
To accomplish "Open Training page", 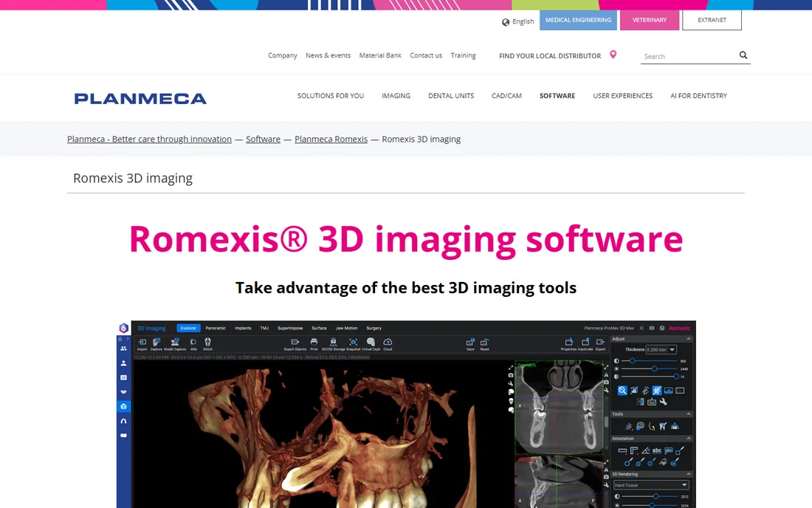I will click(x=463, y=55).
